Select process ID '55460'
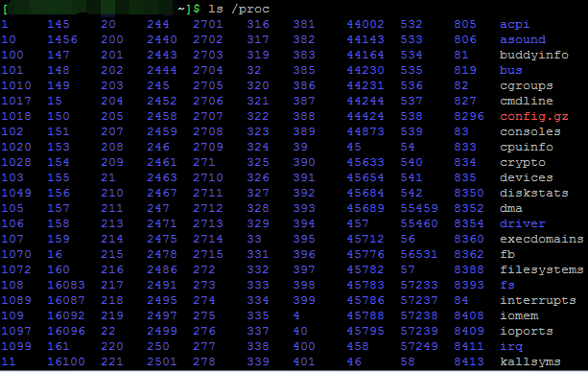The height and width of the screenshot is (372, 588). tap(419, 224)
